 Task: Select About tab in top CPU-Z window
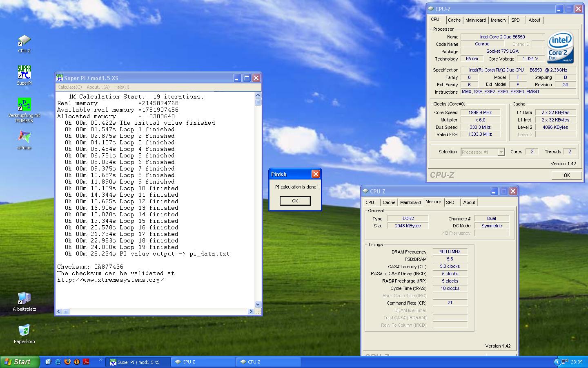click(x=535, y=20)
